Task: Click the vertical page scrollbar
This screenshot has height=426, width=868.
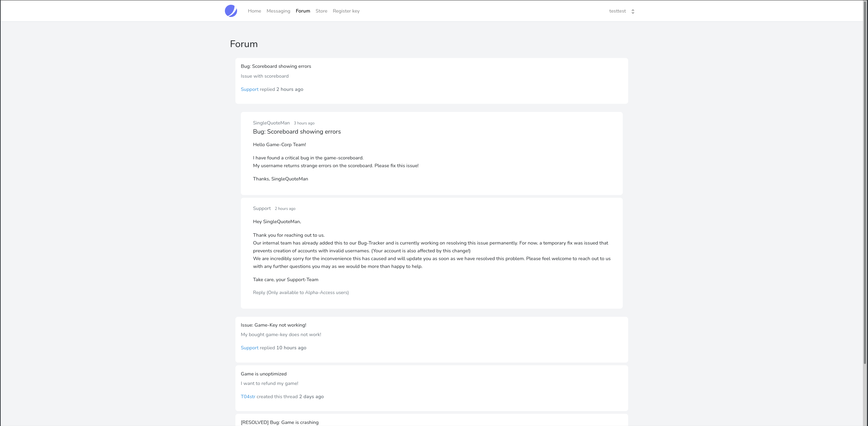Action: [865, 170]
